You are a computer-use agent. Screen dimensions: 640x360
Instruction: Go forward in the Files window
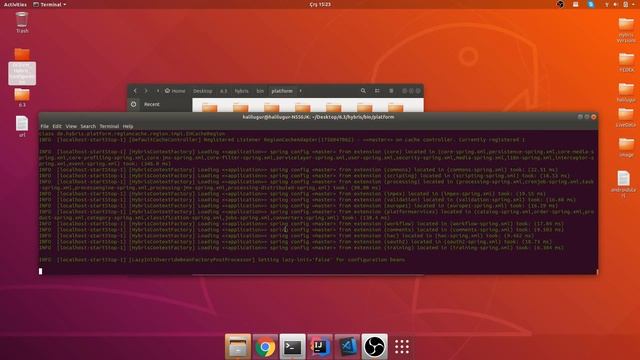click(x=146, y=91)
